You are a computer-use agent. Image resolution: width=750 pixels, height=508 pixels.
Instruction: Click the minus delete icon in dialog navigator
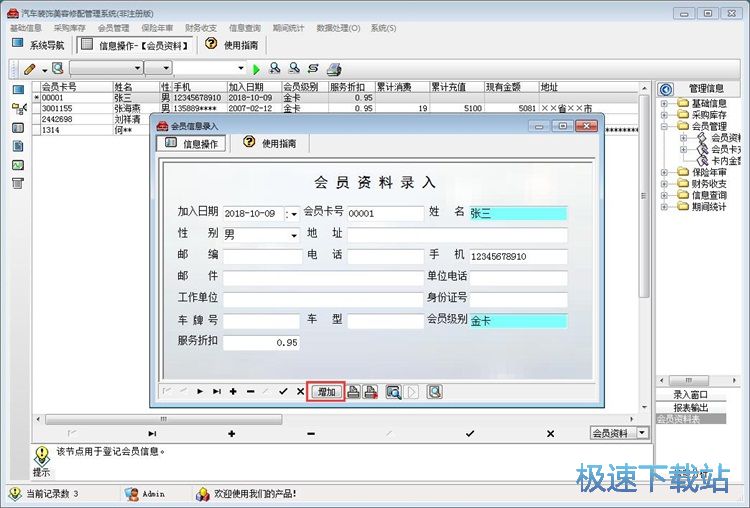tap(250, 392)
